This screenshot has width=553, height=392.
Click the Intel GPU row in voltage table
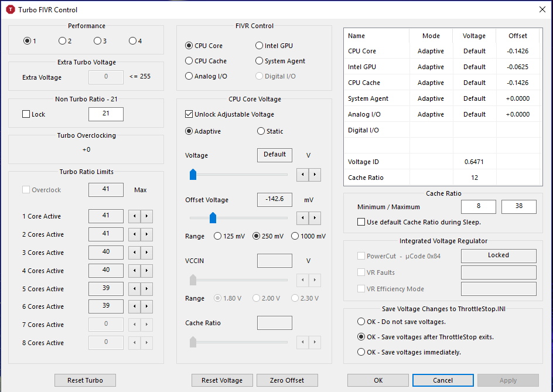coord(443,67)
